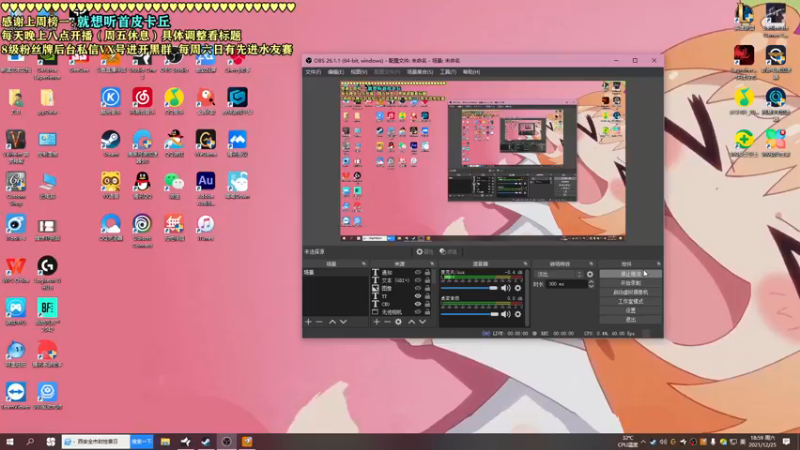Open the TeamViewer desktop shortcut
Viewport: 800px width, 450px height.
click(x=16, y=396)
